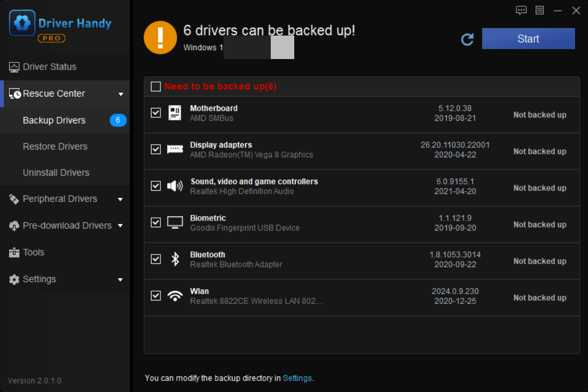Viewport: 588px width, 392px height.
Task: Click the Bluetooth icon in the driver list
Action: click(x=175, y=259)
